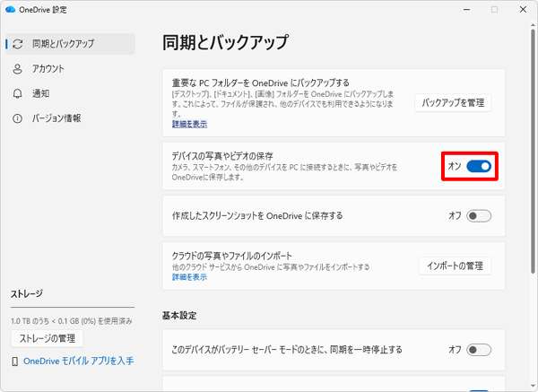The image size is (538, 392).
Task: Click the バックアップを管理 button
Action: click(x=453, y=102)
